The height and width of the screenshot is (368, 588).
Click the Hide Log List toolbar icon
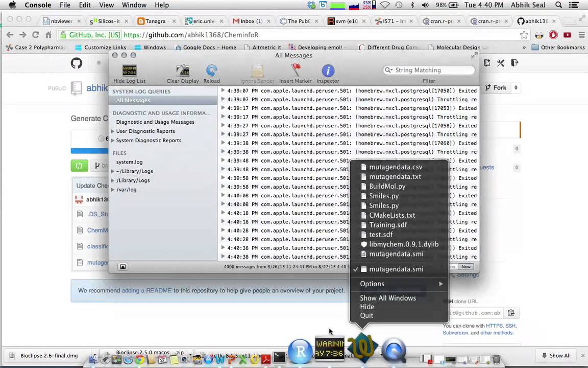(x=129, y=71)
